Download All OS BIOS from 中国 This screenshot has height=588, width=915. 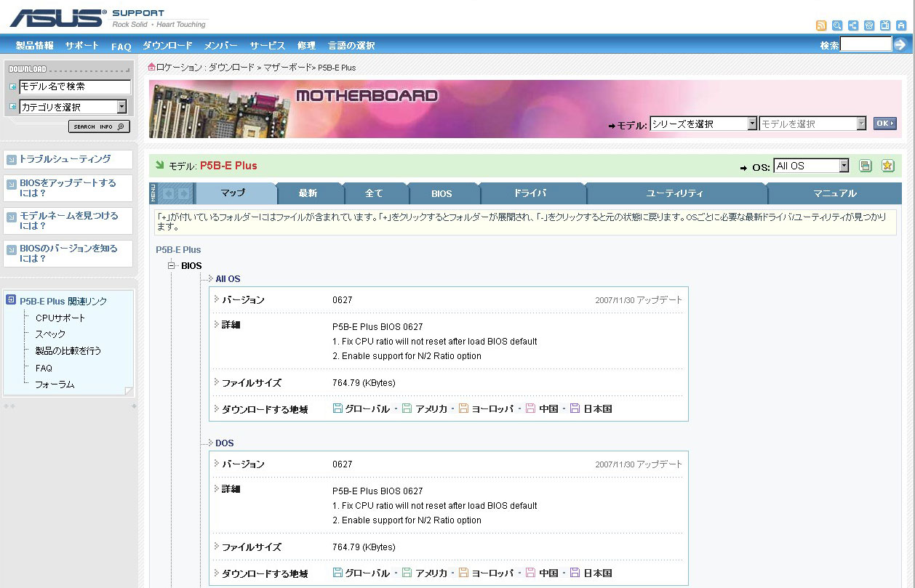click(x=542, y=408)
